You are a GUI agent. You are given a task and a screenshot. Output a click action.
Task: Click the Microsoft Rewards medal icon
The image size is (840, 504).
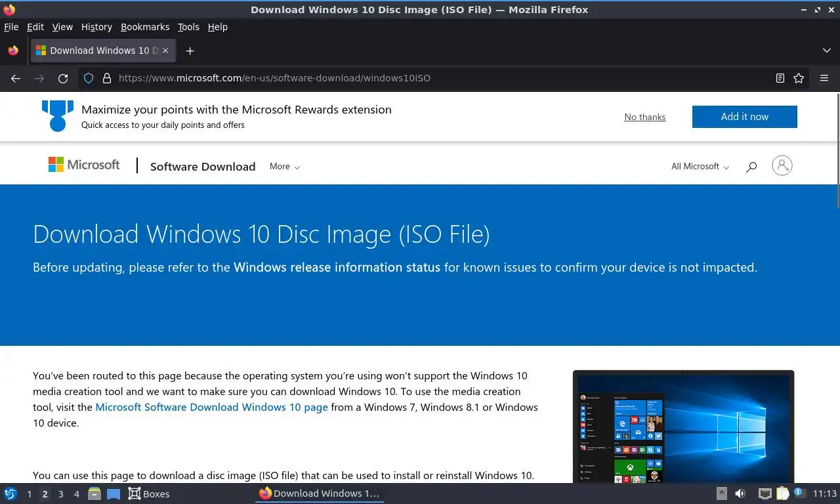pos(58,116)
